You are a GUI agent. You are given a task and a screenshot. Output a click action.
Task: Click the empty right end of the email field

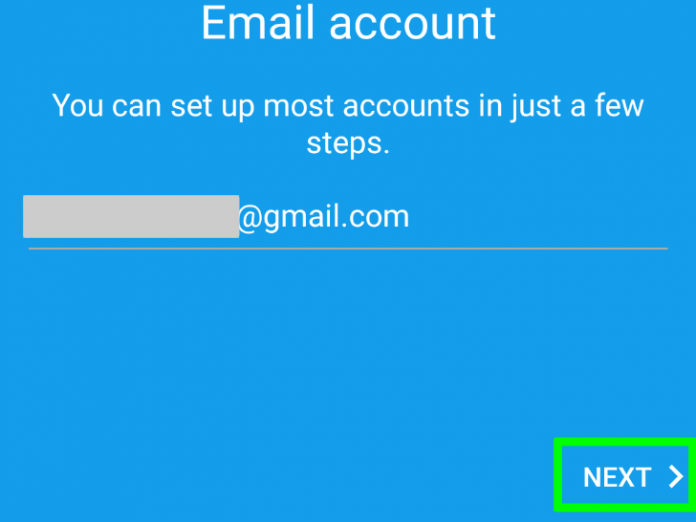coord(539,218)
